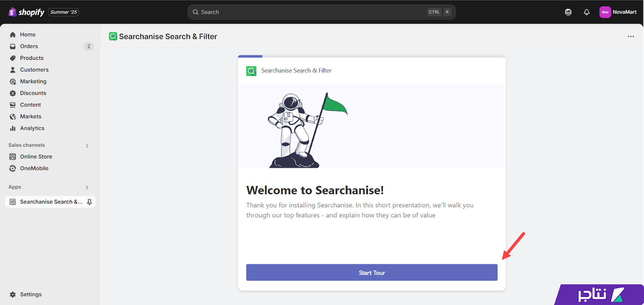Viewport: 644px width, 305px height.
Task: Click the Discounts badge icon
Action: tap(13, 93)
